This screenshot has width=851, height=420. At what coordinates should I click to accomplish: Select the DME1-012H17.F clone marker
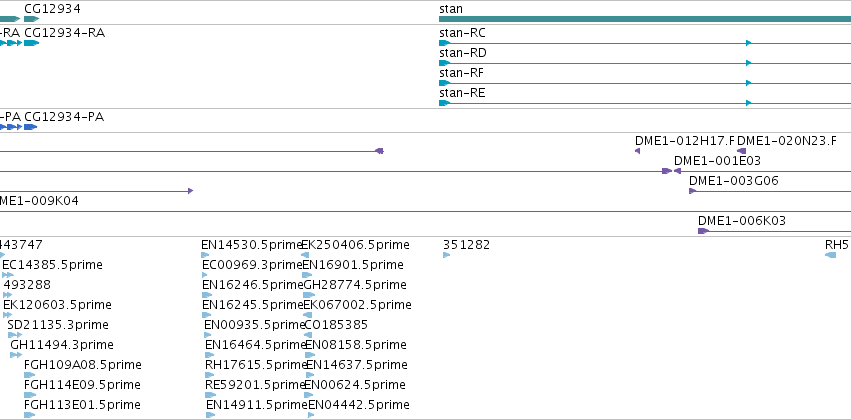637,151
